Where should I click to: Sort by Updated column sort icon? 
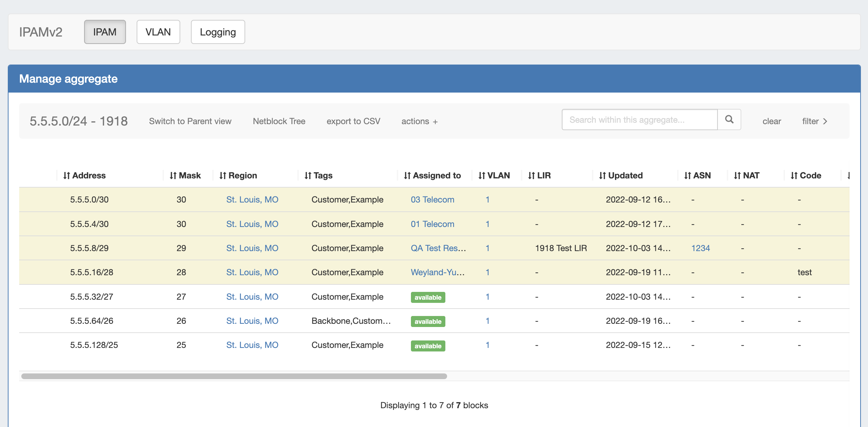(602, 176)
